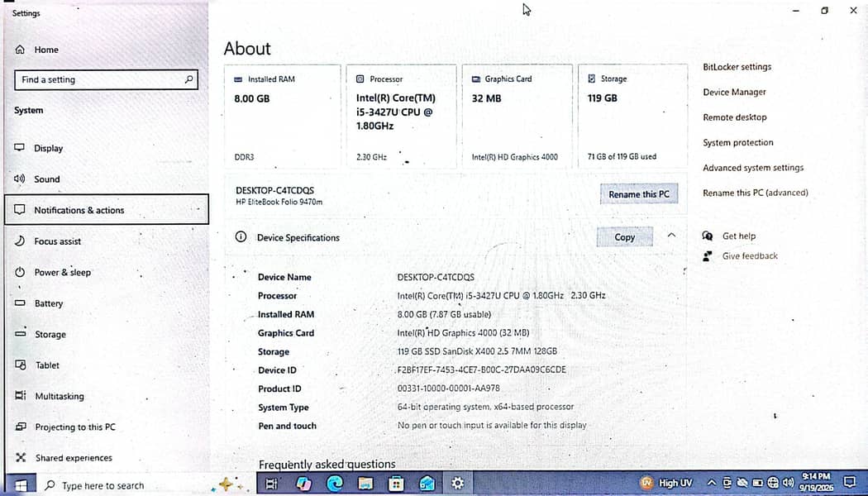Image resolution: width=868 pixels, height=496 pixels.
Task: Click the Device Specifications info icon
Action: click(241, 237)
